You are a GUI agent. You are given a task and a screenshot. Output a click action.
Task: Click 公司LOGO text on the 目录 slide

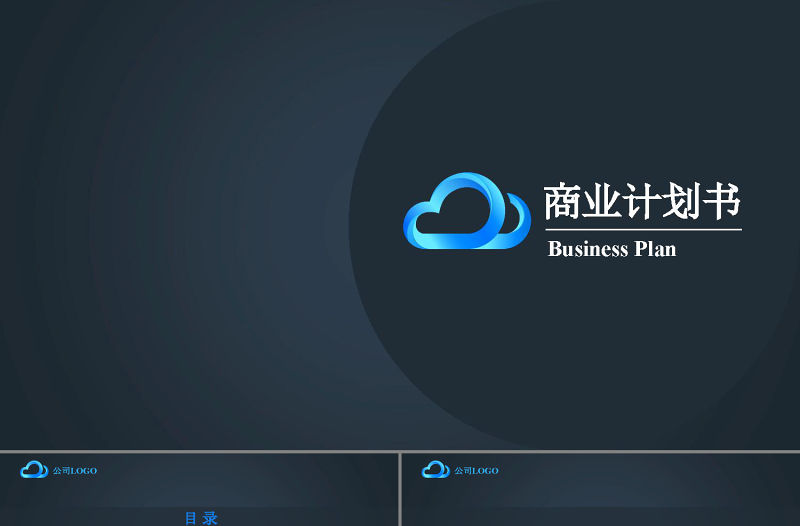coord(75,470)
